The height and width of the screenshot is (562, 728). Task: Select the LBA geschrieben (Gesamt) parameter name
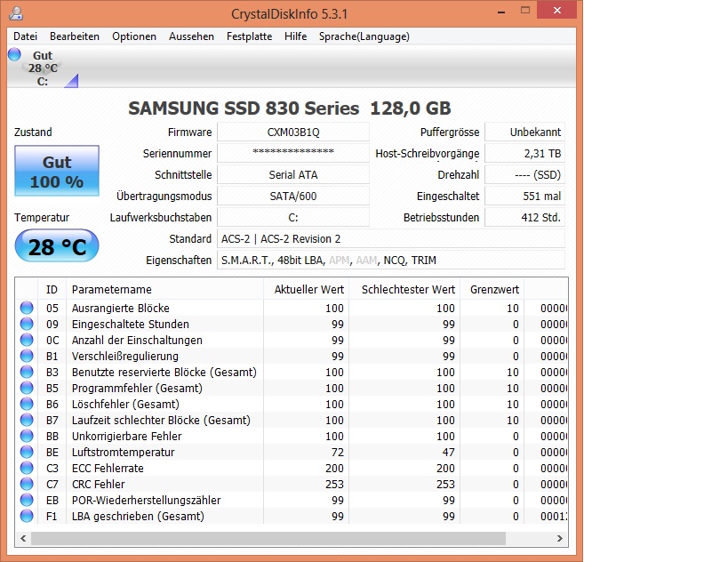138,517
